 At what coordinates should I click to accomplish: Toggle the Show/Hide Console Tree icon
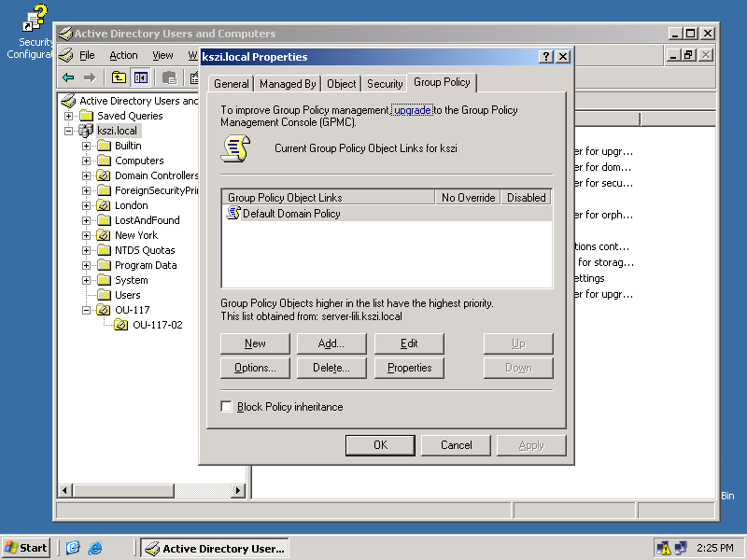coord(141,77)
